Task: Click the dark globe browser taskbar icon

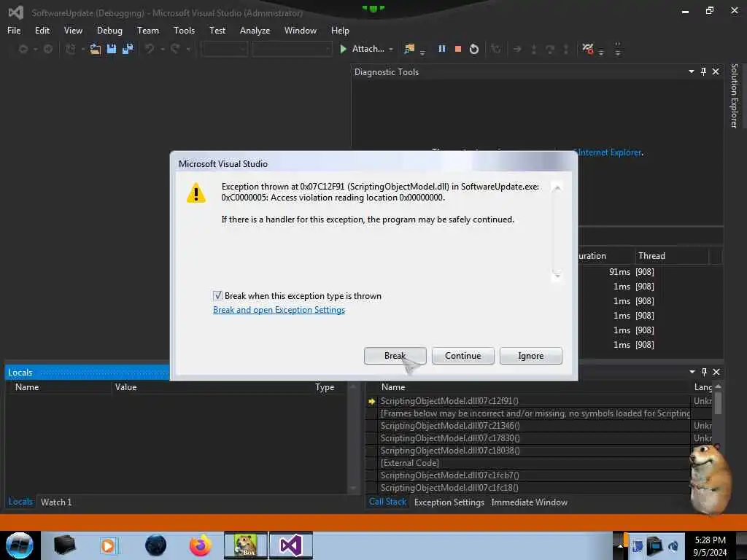Action: tap(156, 545)
